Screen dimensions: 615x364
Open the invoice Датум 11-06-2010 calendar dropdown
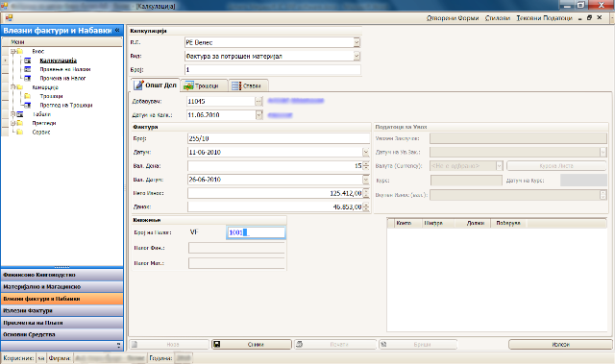point(365,152)
